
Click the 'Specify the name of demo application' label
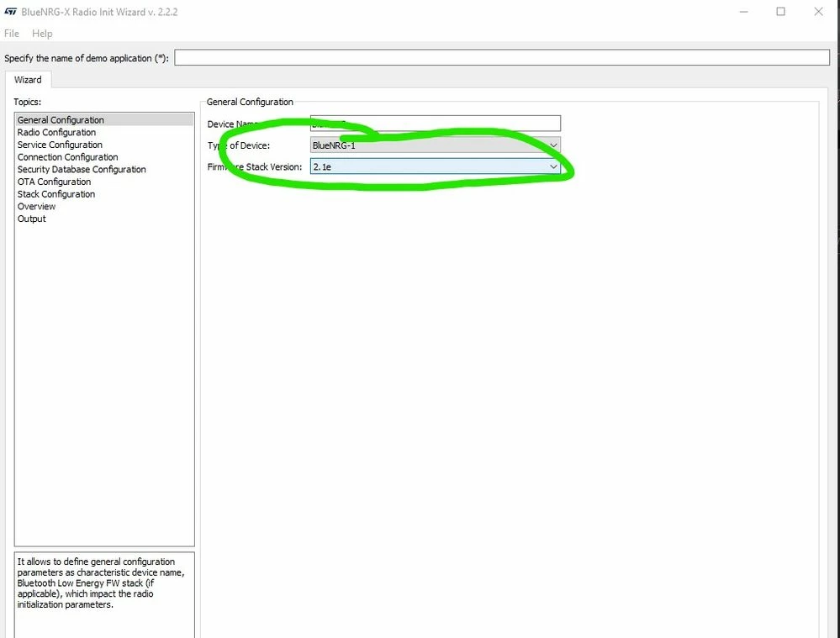(x=87, y=58)
